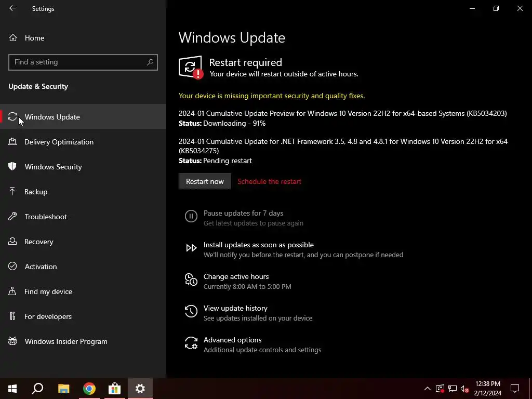532x399 pixels.
Task: Click the KB5034203 cumulative update preview title
Action: coord(343,113)
